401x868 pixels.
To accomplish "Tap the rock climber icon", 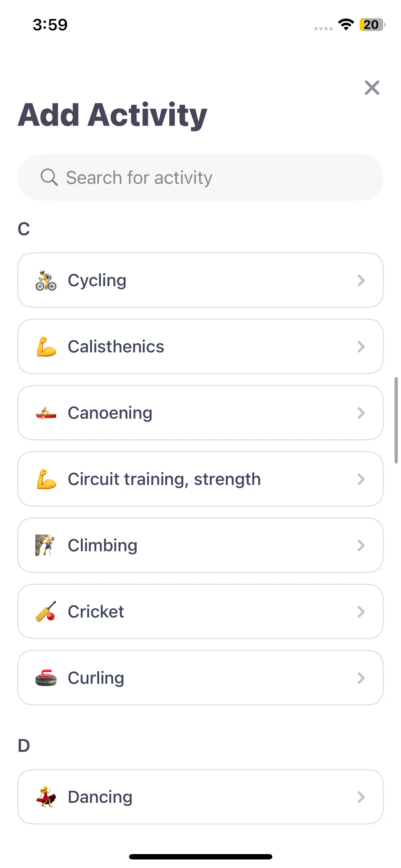I will coord(45,545).
